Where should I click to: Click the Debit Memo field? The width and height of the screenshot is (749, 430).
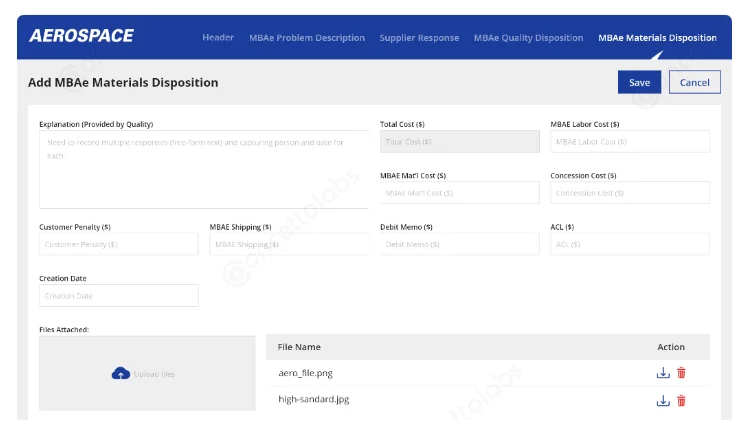point(459,244)
